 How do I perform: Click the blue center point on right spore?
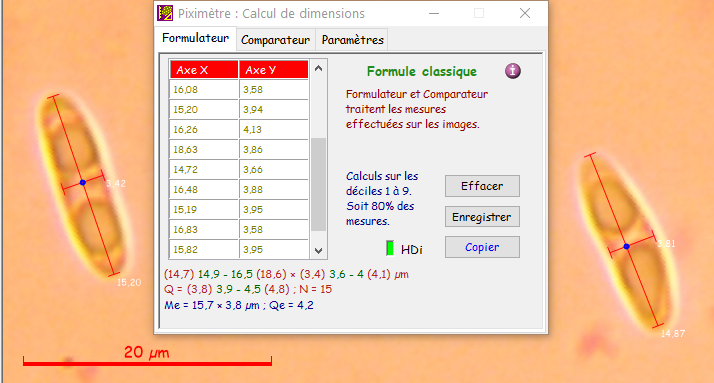[x=627, y=246]
